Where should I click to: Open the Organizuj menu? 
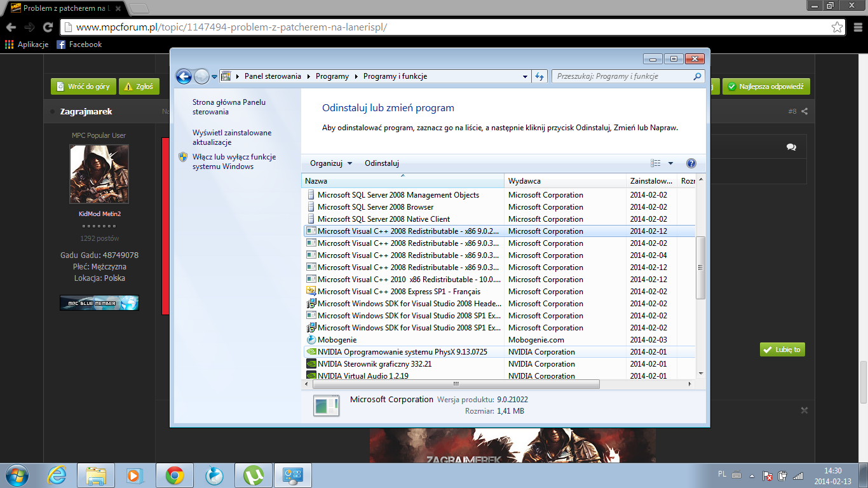click(x=331, y=163)
